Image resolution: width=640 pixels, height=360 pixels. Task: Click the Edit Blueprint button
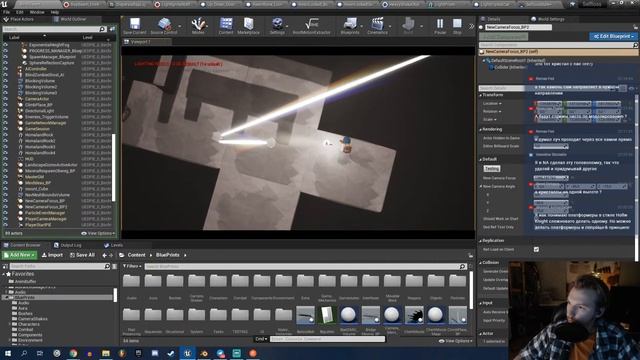point(613,36)
